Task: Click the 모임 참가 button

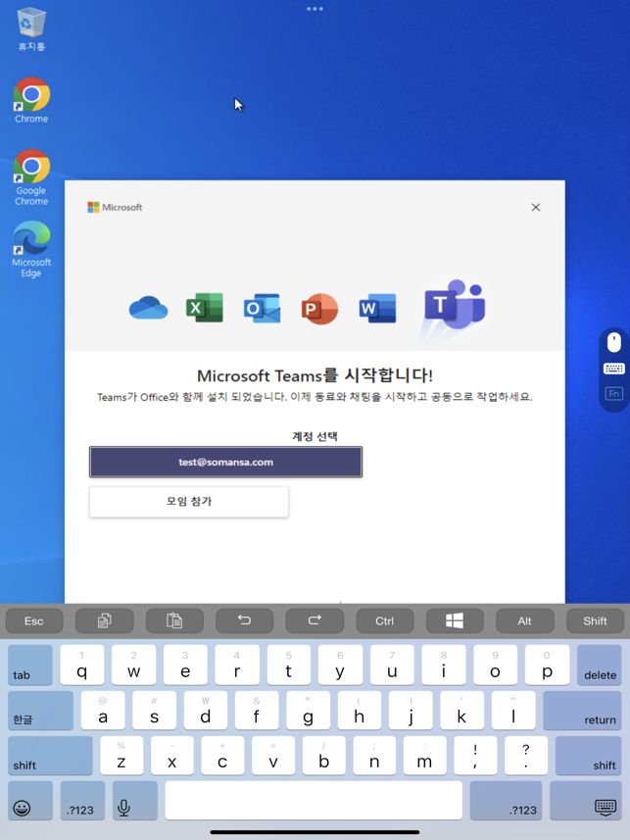Action: pos(189,502)
